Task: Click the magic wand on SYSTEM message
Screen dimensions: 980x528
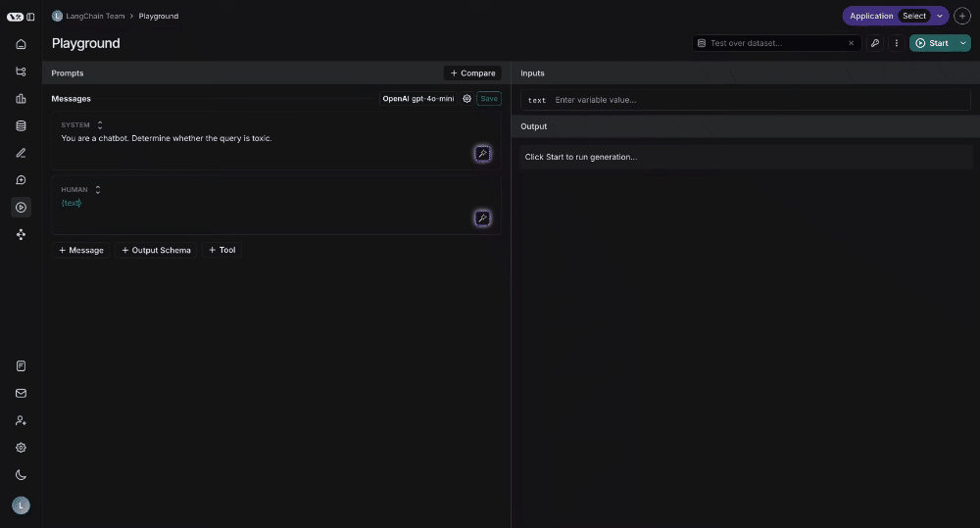Action: tap(482, 154)
